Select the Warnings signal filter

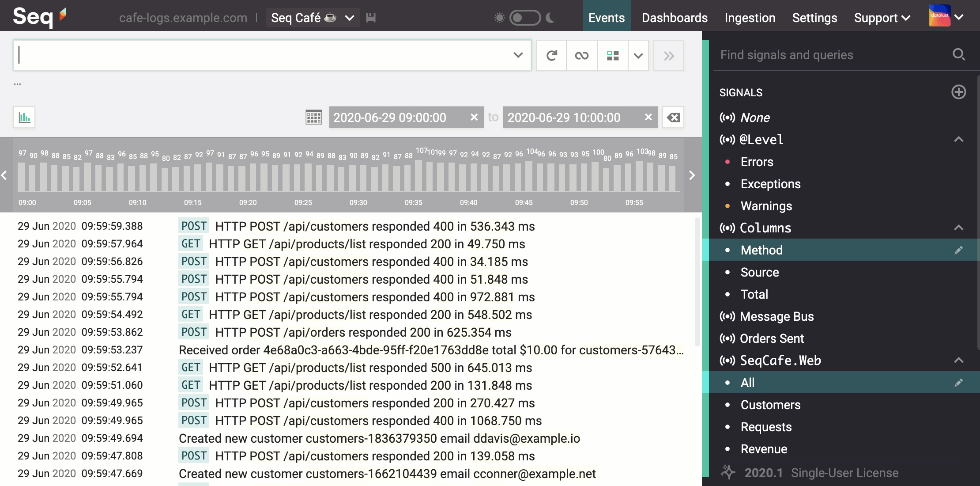click(x=765, y=205)
